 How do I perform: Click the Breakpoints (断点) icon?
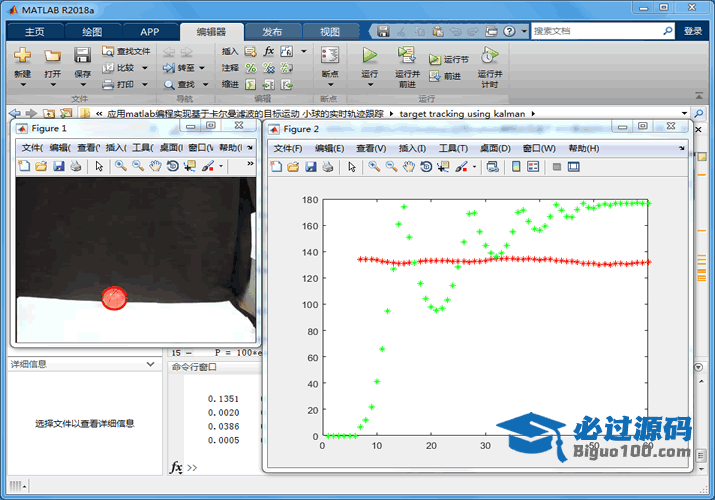pos(330,56)
